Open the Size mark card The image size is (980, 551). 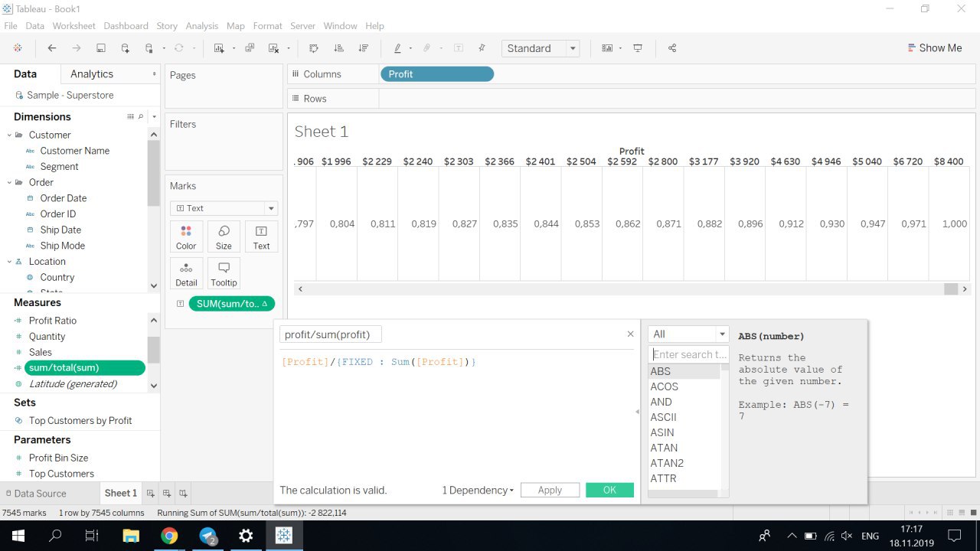pyautogui.click(x=224, y=237)
